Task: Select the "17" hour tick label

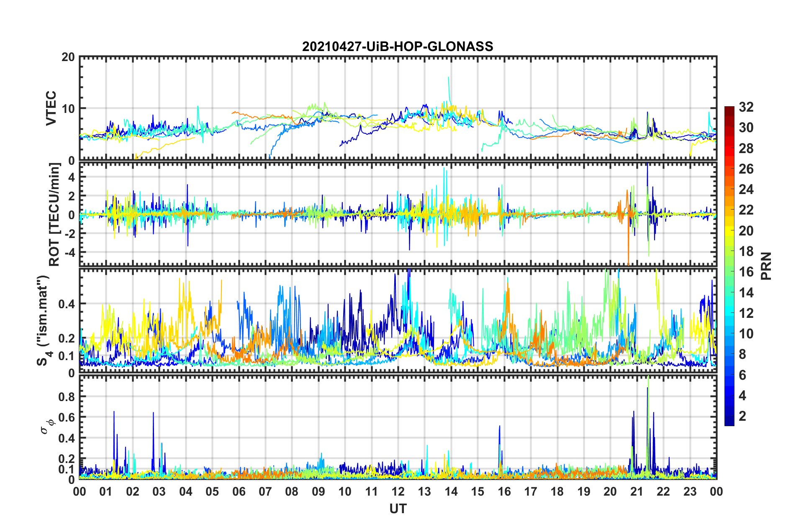Action: (x=531, y=491)
